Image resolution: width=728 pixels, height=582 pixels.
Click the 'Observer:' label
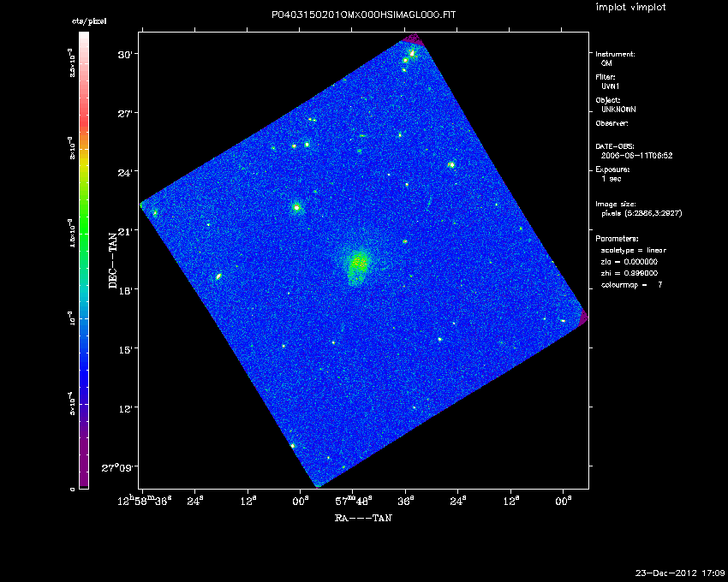pos(612,123)
